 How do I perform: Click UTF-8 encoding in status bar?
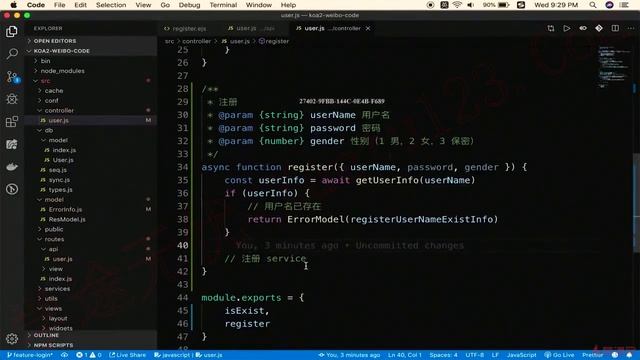pos(474,355)
